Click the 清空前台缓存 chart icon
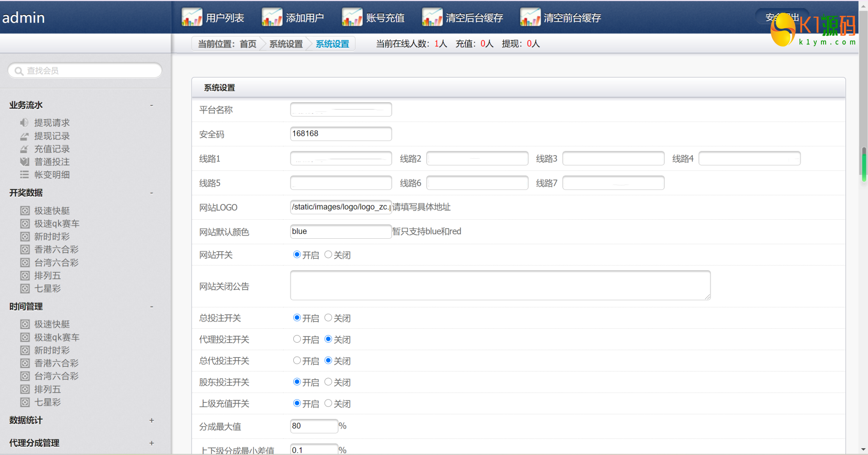 (530, 17)
